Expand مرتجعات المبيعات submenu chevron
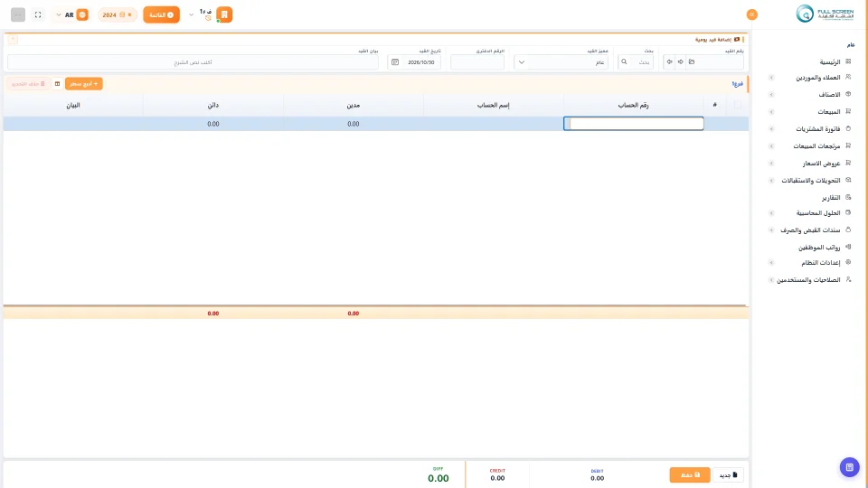Viewport: 868px width, 488px height. point(771,146)
